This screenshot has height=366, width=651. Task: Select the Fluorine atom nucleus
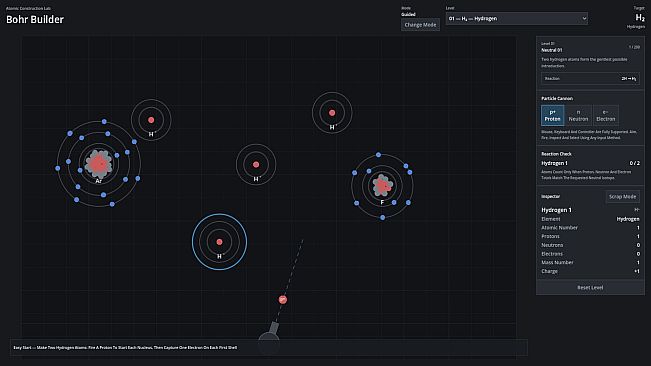(382, 185)
